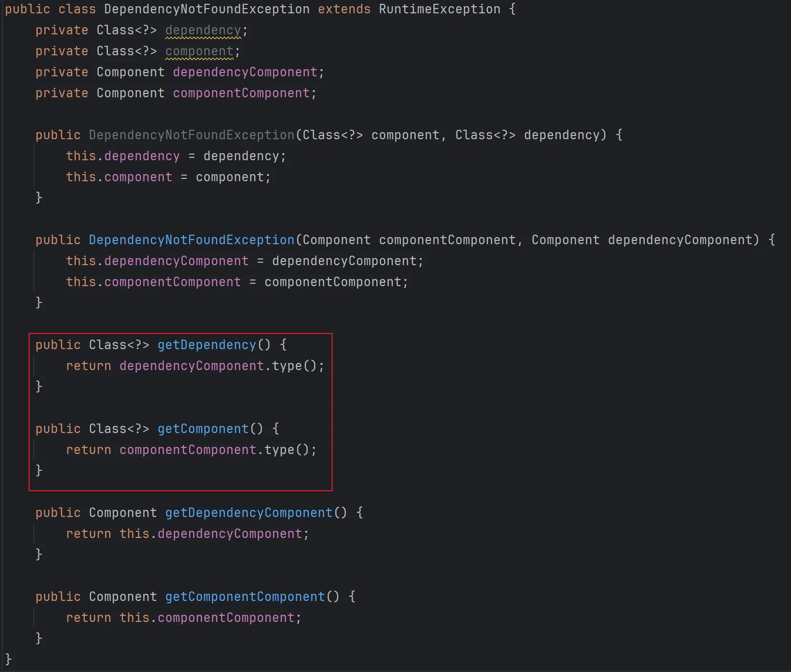This screenshot has height=672, width=791.
Task: Click the blue DependencyNotFoundException constructor name
Action: (x=191, y=240)
